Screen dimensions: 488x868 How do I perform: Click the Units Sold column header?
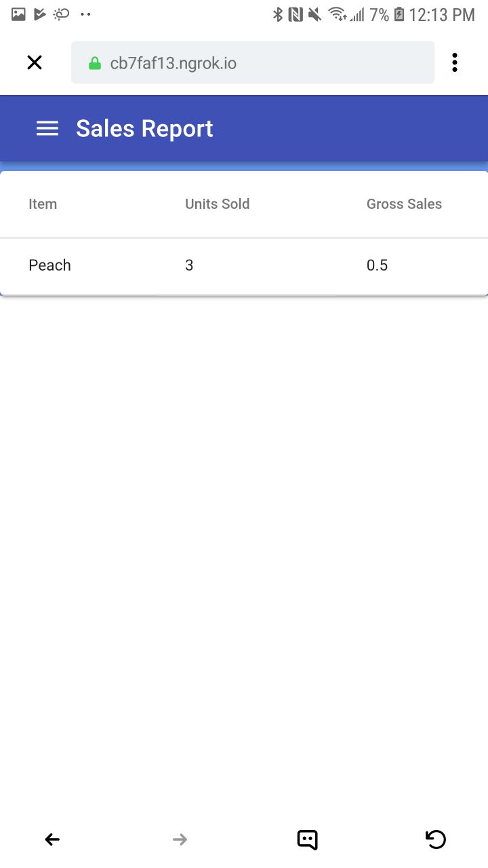pos(217,204)
